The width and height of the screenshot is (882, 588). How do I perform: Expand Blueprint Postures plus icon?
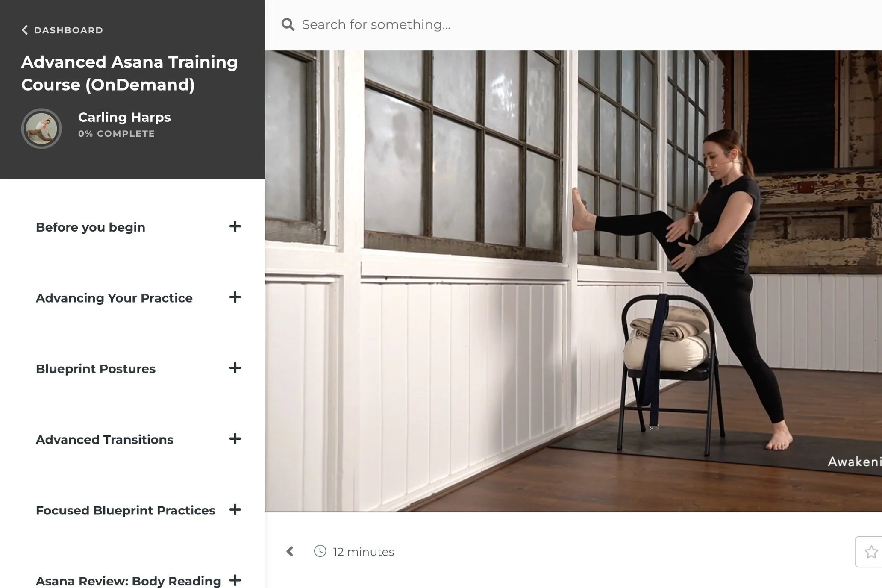click(x=235, y=368)
